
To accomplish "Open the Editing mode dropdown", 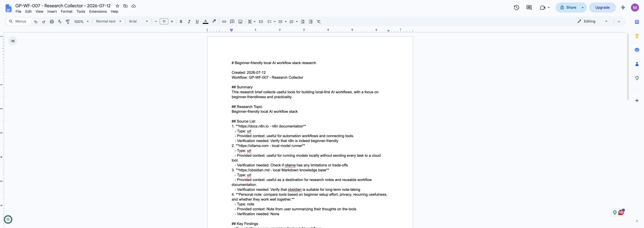I will click(x=593, y=21).
